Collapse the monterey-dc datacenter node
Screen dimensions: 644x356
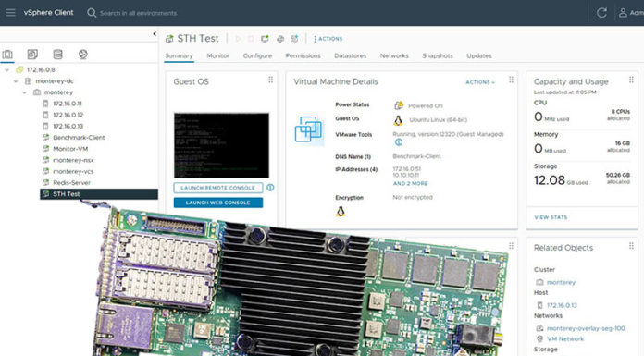tap(16, 81)
